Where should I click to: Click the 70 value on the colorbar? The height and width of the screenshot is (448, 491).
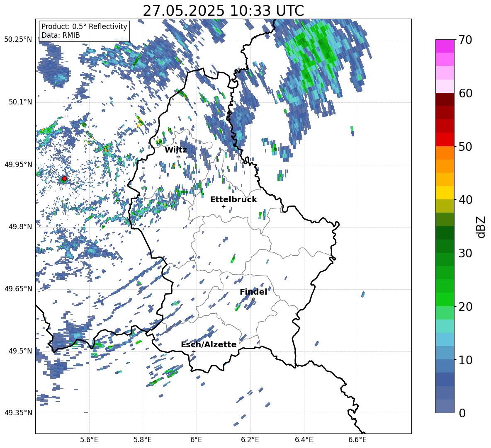click(x=465, y=40)
